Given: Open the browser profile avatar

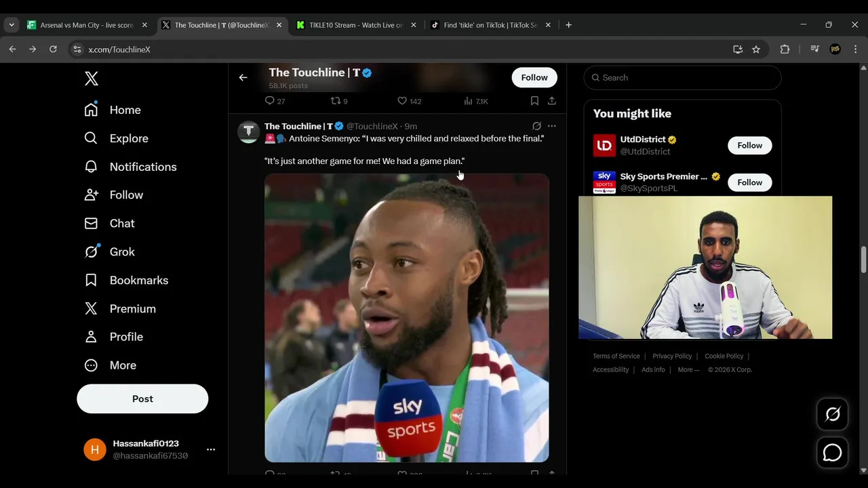Looking at the screenshot, I should pos(835,49).
